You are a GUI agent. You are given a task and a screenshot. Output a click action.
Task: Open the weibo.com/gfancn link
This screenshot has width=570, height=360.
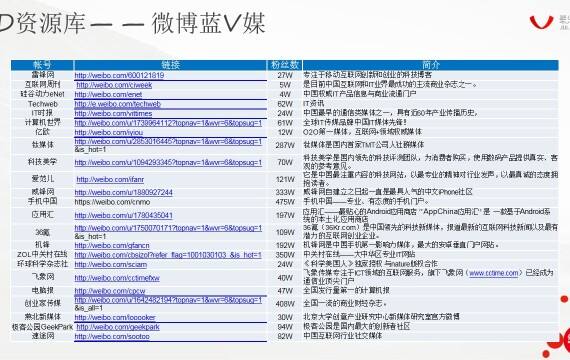tap(112, 245)
